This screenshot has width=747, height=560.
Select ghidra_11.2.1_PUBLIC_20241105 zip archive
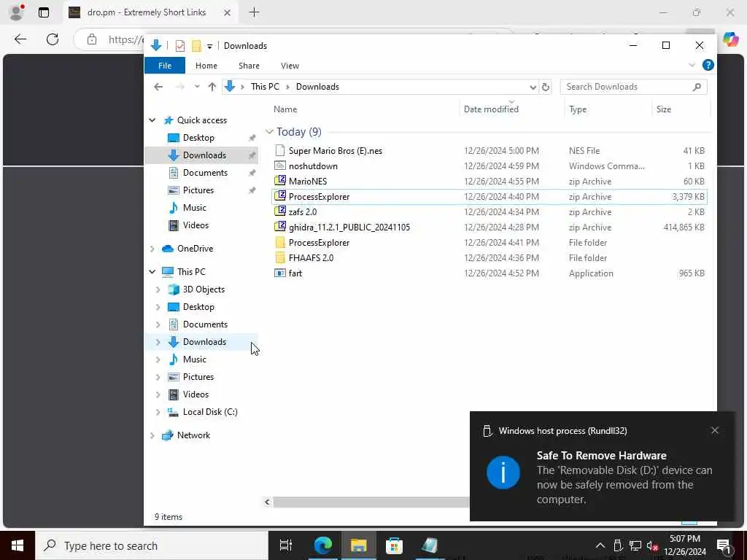click(x=349, y=227)
